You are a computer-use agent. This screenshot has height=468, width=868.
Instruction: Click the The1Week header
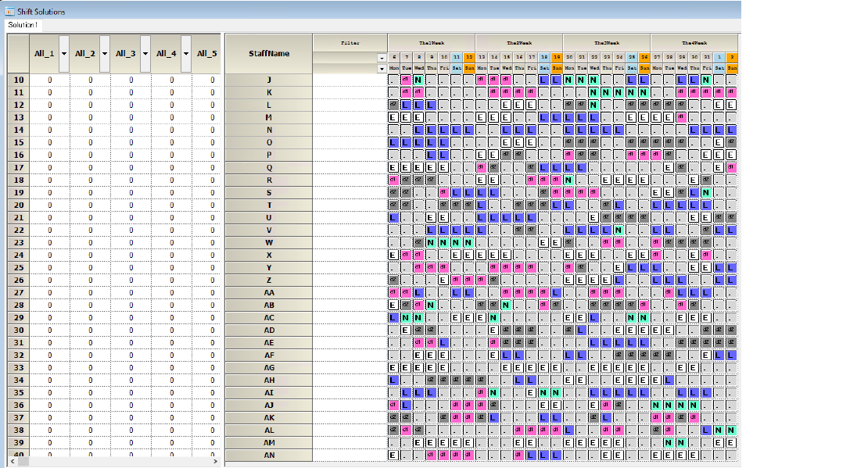pos(431,43)
